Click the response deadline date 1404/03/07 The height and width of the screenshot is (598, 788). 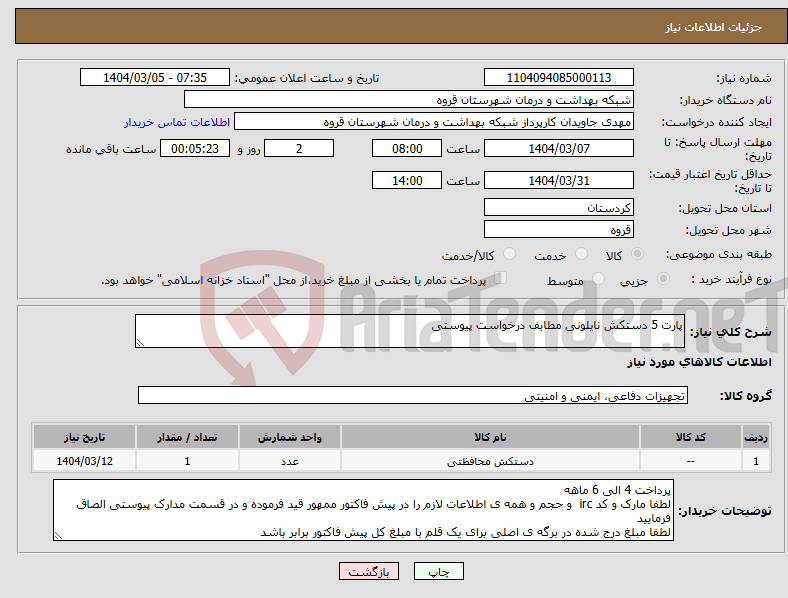[558, 148]
